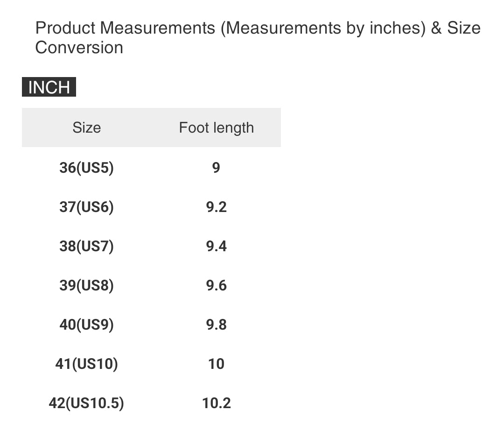Screen dimensions: 504x424
Task: Click the foot length value 10
Action: [216, 364]
